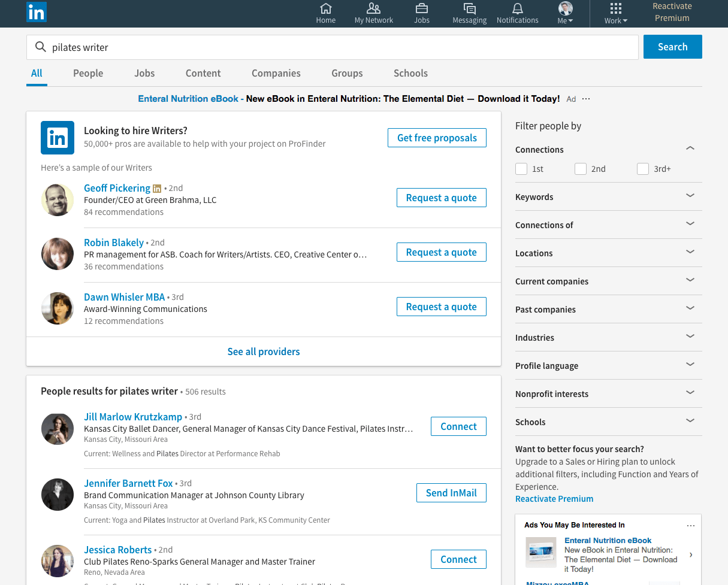Switch to the Content tab

[203, 73]
